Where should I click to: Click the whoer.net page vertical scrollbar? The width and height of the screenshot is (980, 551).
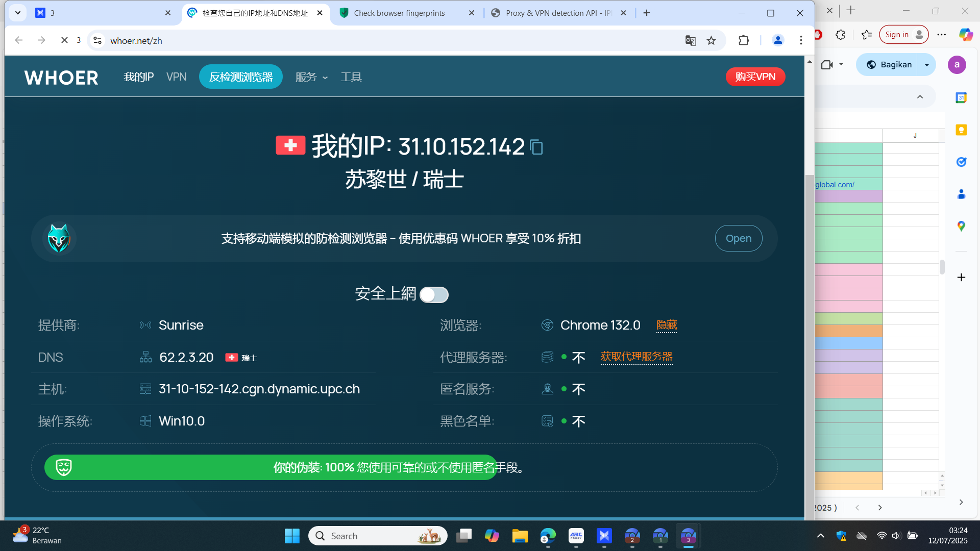(810, 347)
